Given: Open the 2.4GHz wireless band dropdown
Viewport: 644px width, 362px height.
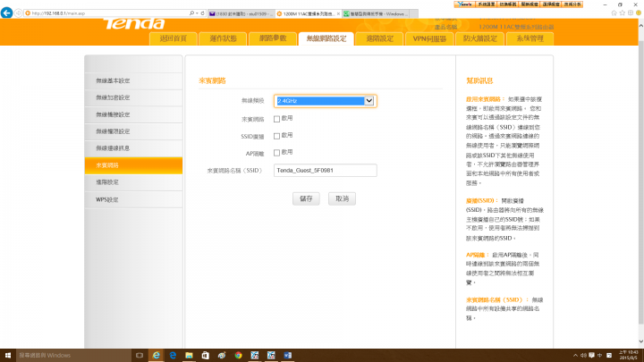Looking at the screenshot, I should [x=326, y=101].
